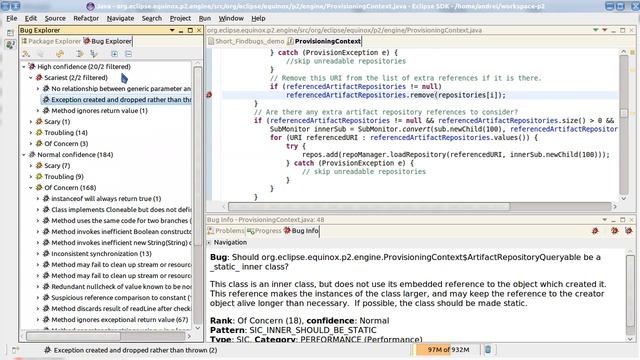Click the Go Into arrow icon in Bug Explorer toolbar
This screenshot has width=640, height=360.
[80, 54]
